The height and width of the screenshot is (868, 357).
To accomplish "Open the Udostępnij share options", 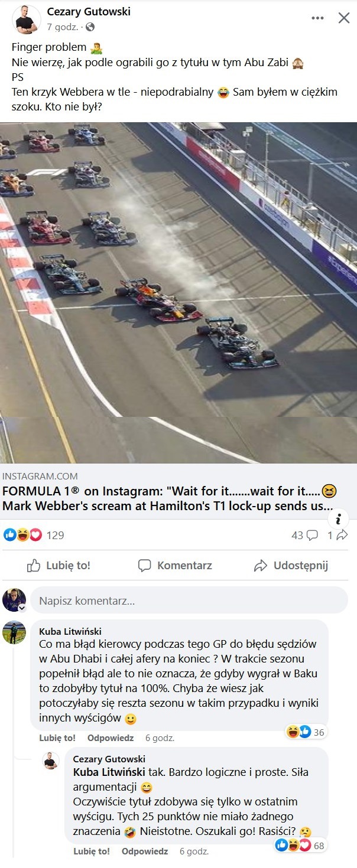I will tap(291, 566).
